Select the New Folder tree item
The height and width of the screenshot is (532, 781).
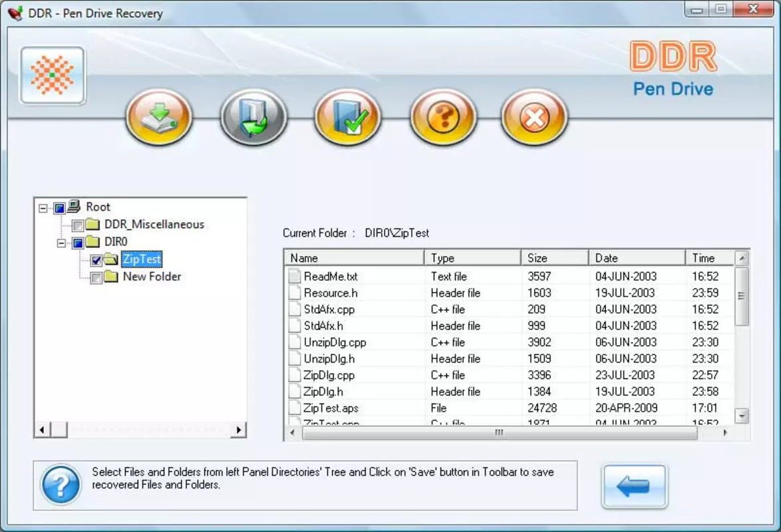point(152,277)
